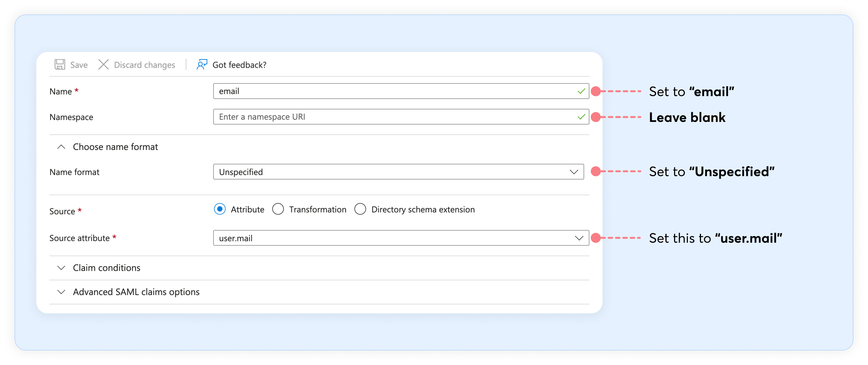The image size is (868, 365).
Task: Click the Save floppy disk icon
Action: (60, 65)
